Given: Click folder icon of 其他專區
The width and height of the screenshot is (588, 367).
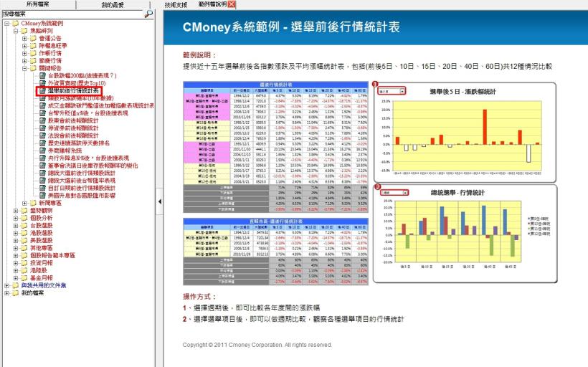Looking at the screenshot, I should (24, 248).
